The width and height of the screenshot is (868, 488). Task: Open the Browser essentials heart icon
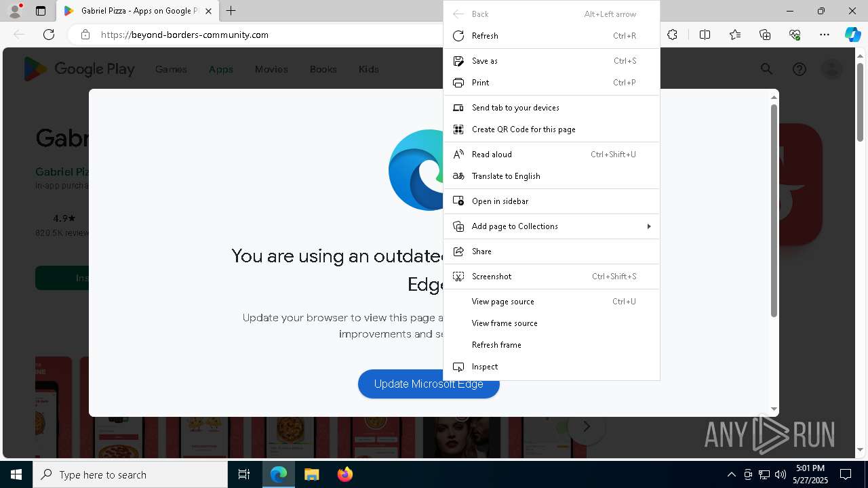(795, 35)
